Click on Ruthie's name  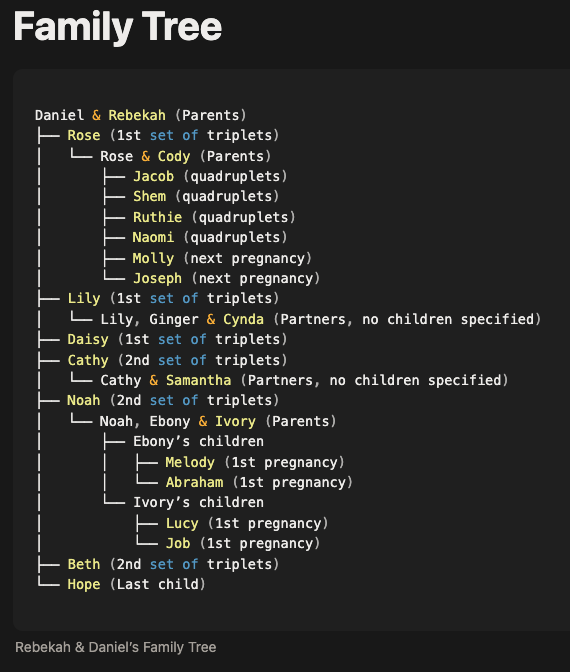click(157, 217)
